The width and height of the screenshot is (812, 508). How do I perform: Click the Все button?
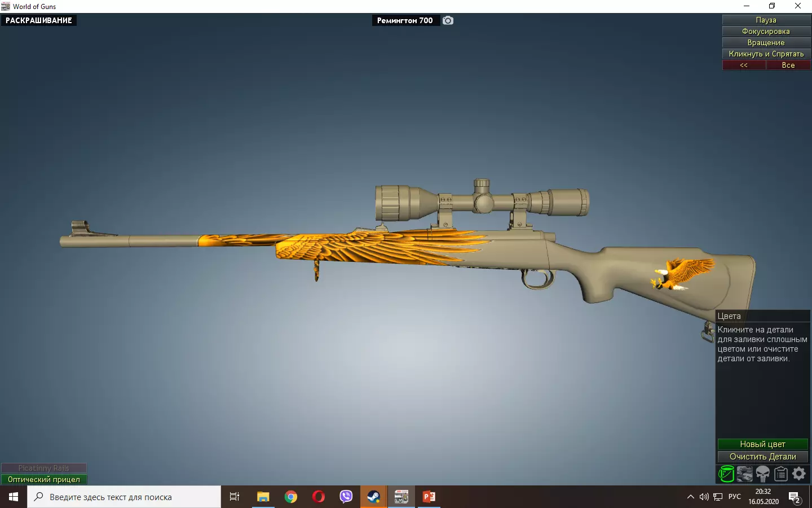coord(788,65)
